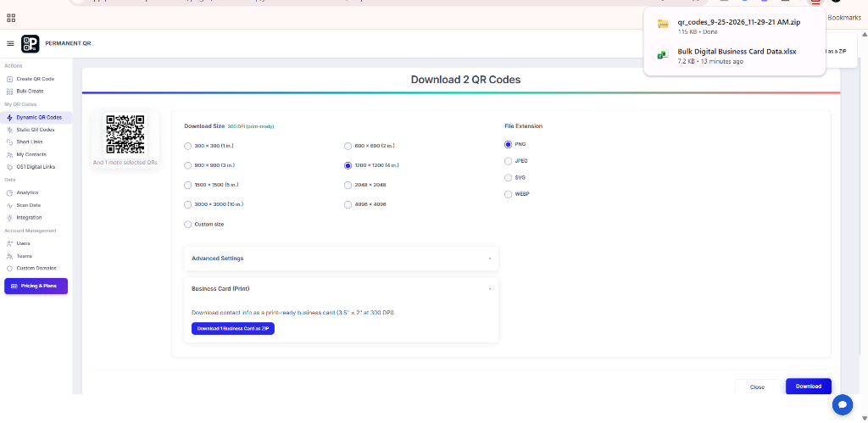Viewport: 868px width, 423px height.
Task: Open Bulk Digital Business Card Data.xlsx
Action: click(737, 52)
